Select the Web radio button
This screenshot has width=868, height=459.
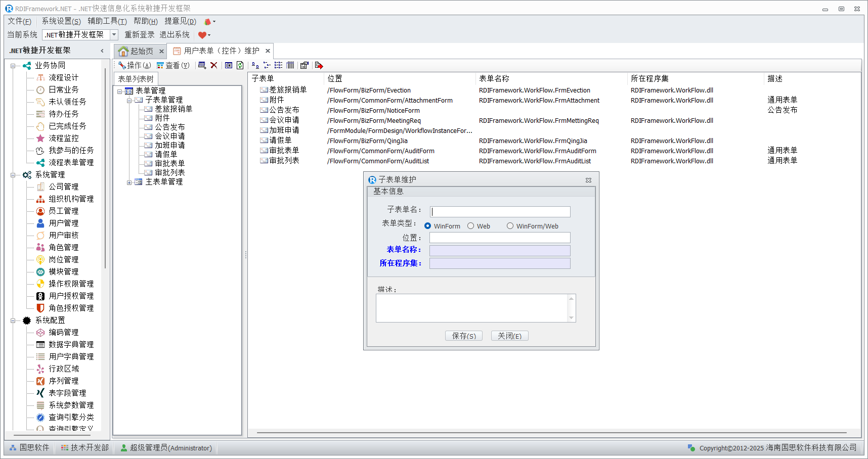471,226
